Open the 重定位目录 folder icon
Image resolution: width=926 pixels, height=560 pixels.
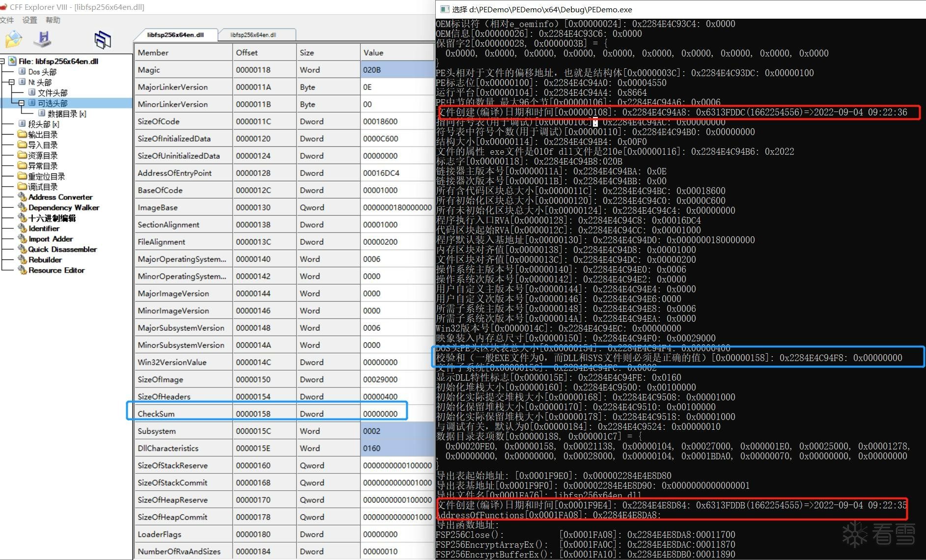22,176
